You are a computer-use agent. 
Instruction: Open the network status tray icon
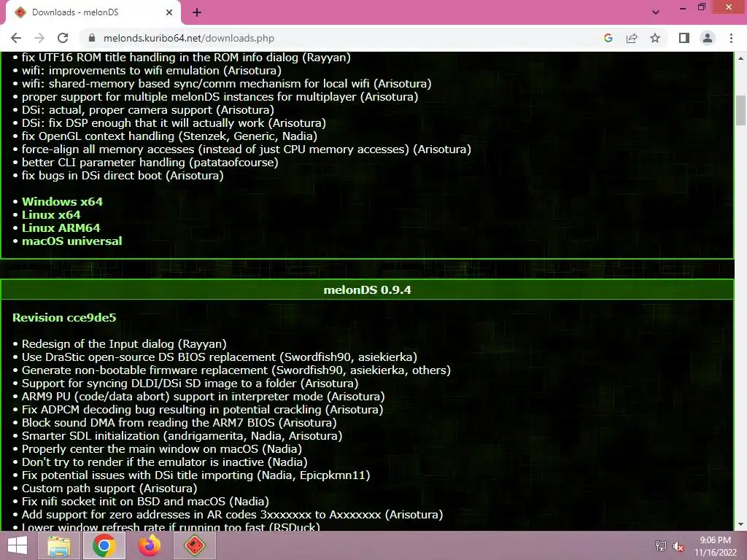(x=660, y=546)
